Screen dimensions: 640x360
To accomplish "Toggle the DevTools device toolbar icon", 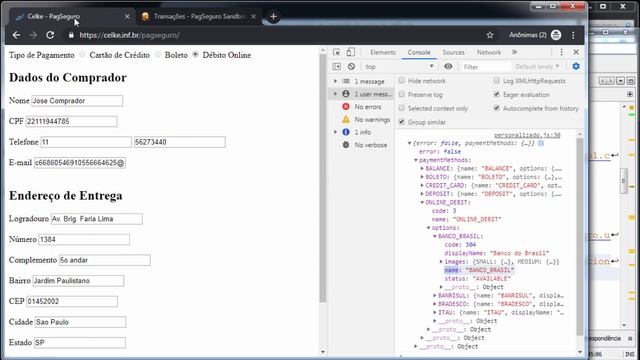I will click(351, 52).
